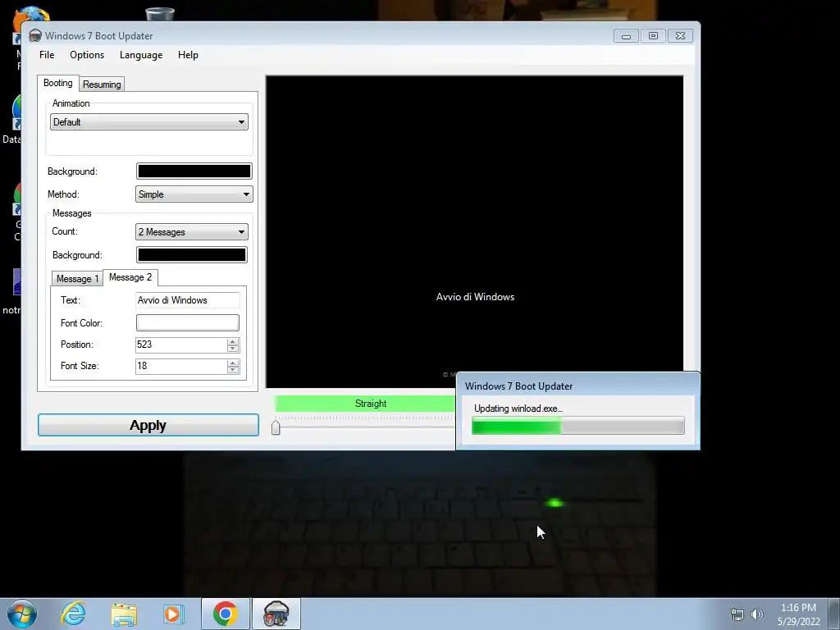This screenshot has width=840, height=630.
Task: Click the green Straight label bar
Action: [365, 404]
